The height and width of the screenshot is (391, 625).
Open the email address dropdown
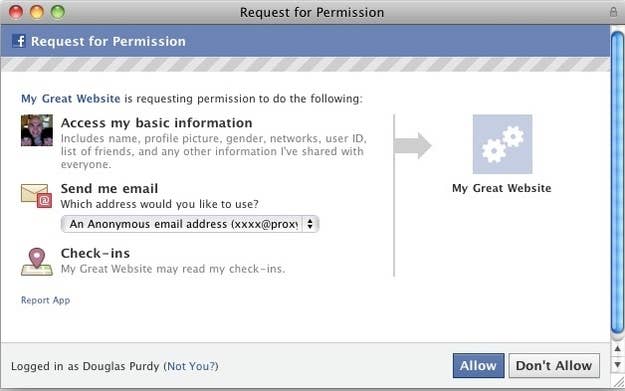[190, 224]
